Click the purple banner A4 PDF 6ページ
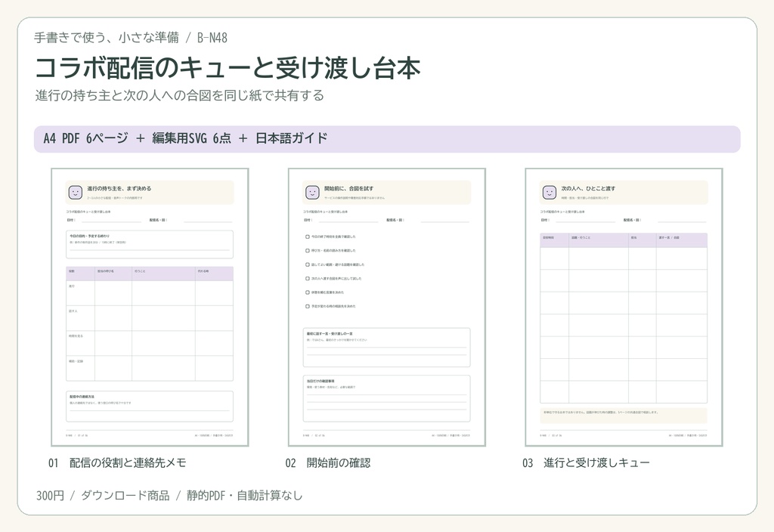The height and width of the screenshot is (532, 774). (x=387, y=139)
